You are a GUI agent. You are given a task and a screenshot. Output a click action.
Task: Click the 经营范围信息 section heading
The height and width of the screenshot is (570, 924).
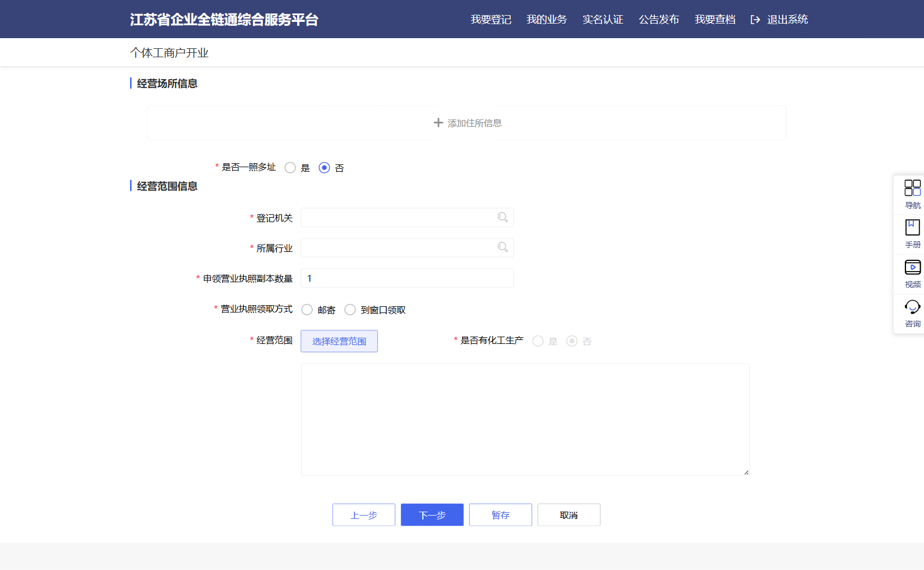(167, 186)
